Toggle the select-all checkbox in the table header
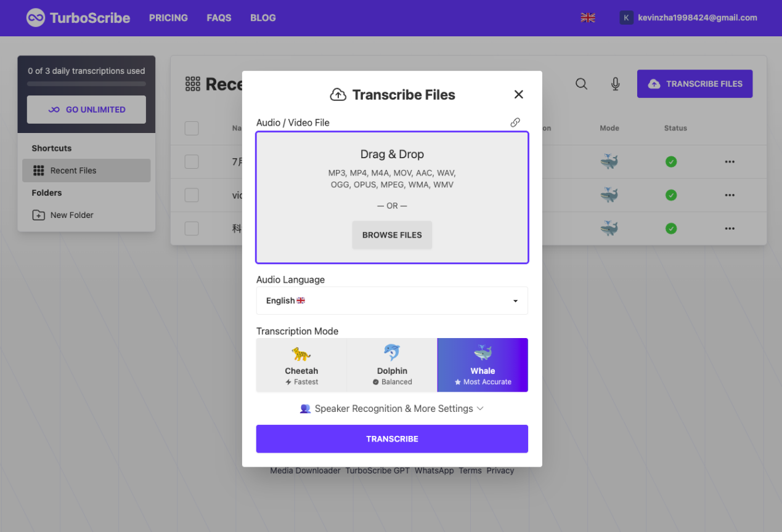The width and height of the screenshot is (782, 532). (x=192, y=128)
